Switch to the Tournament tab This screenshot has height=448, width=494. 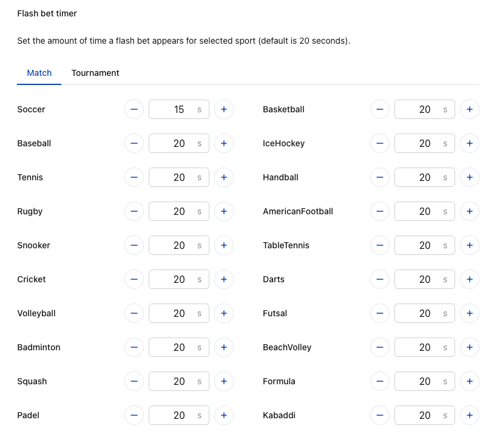[95, 73]
